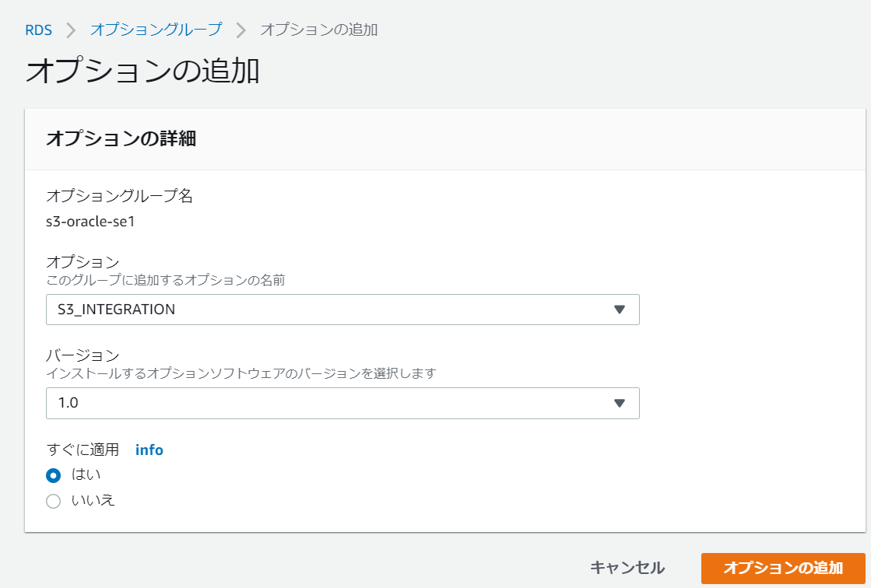Click the オプションの詳細 panel heading
Viewport: 871px width, 588px height.
(x=121, y=138)
